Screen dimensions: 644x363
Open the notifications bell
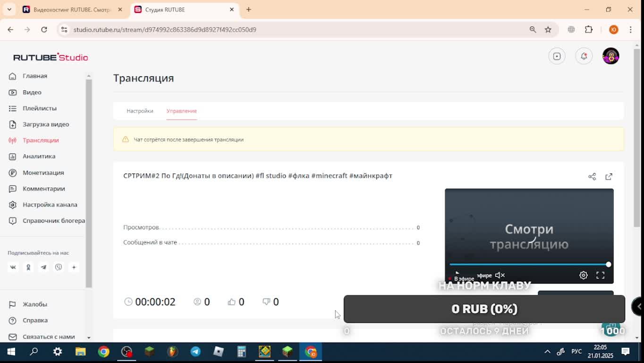584,56
